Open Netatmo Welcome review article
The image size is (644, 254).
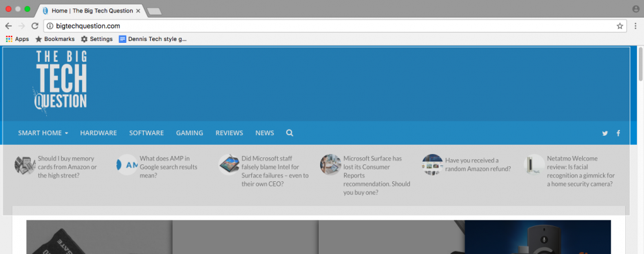pyautogui.click(x=581, y=171)
